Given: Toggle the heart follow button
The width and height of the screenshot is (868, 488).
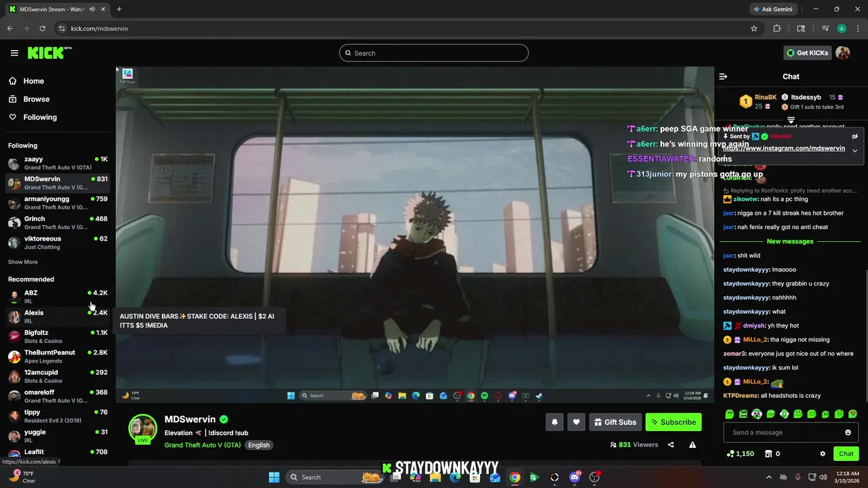Looking at the screenshot, I should (576, 422).
